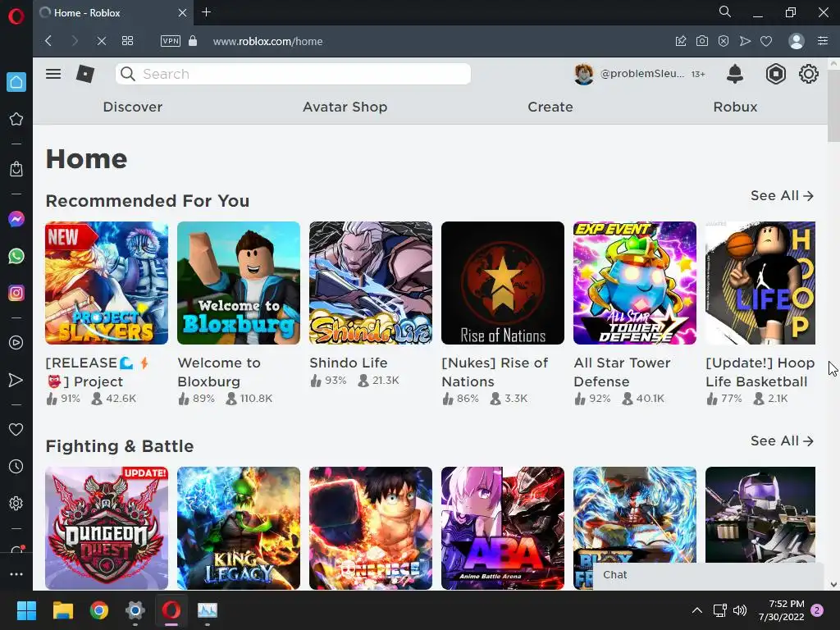
Task: Click the volume speaker tray icon
Action: pyautogui.click(x=740, y=610)
